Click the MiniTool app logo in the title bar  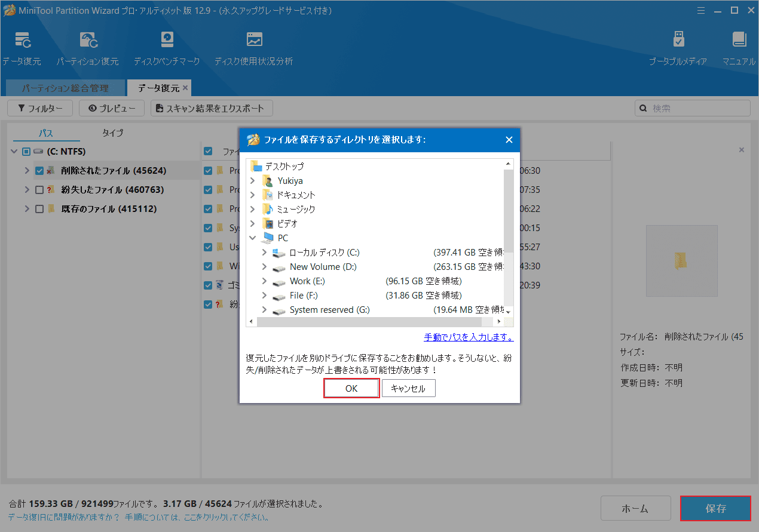click(10, 10)
